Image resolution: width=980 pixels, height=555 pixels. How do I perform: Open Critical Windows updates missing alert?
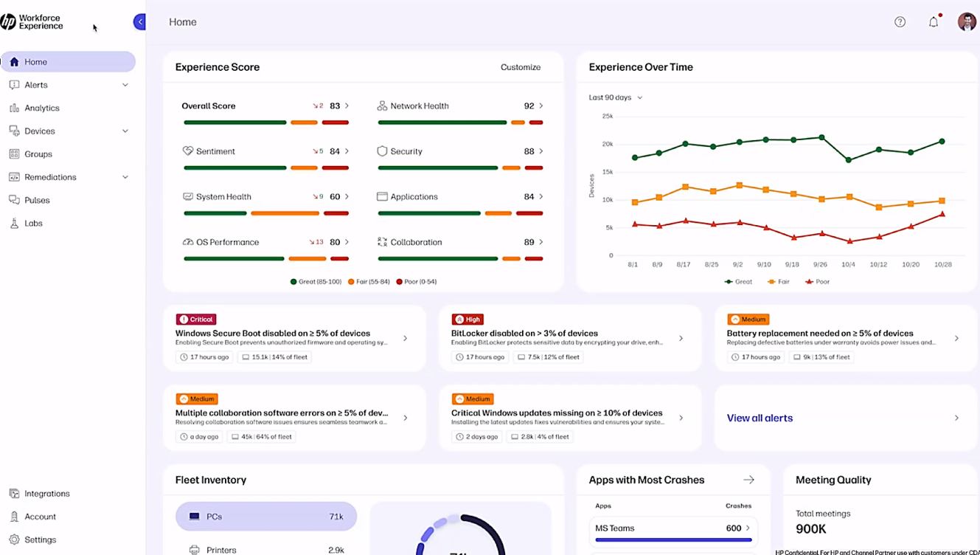point(570,418)
